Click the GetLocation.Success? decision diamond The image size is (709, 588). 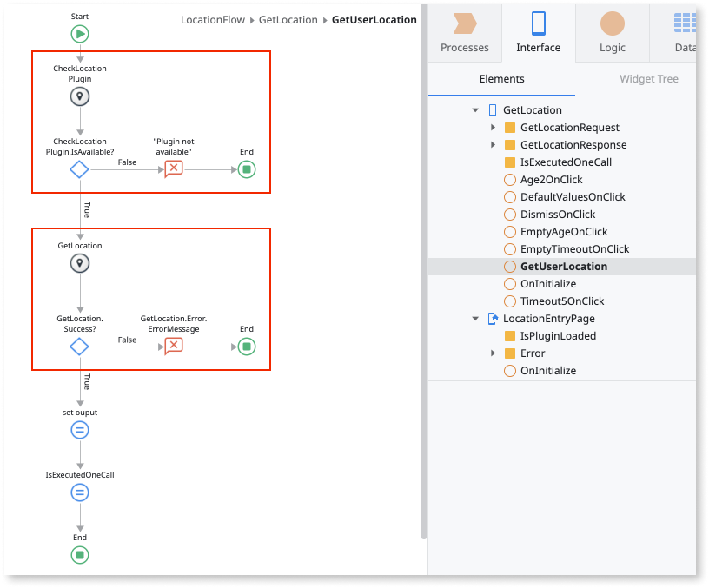coord(79,346)
